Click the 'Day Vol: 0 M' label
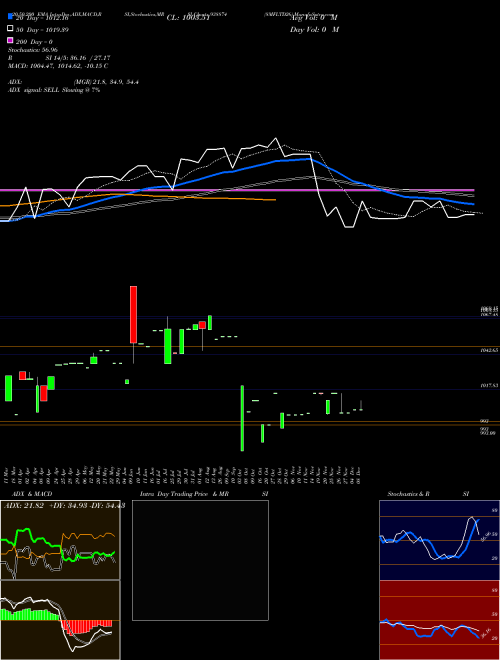 314,29
